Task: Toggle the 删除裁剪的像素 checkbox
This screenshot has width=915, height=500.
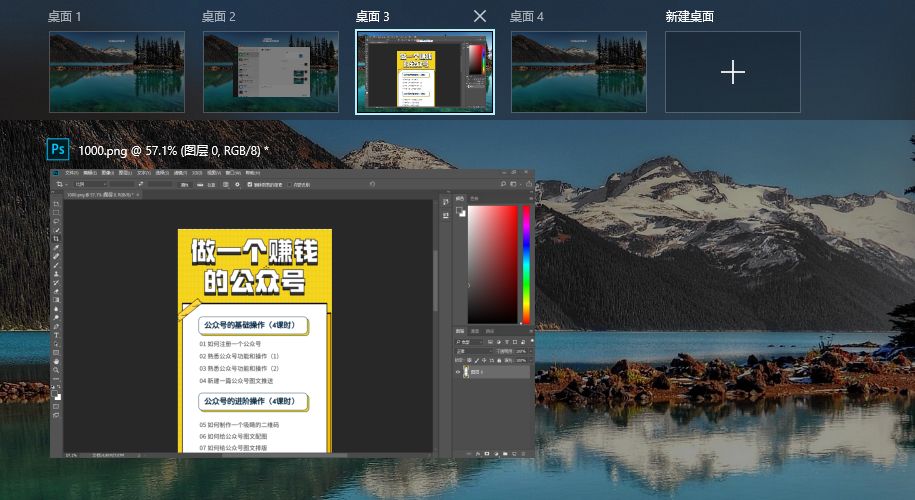Action: (x=250, y=184)
